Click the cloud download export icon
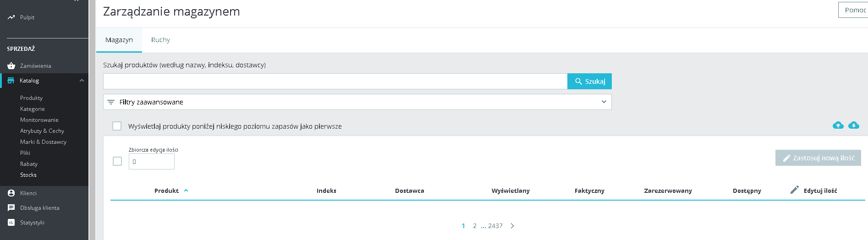868x240 pixels. tap(854, 125)
